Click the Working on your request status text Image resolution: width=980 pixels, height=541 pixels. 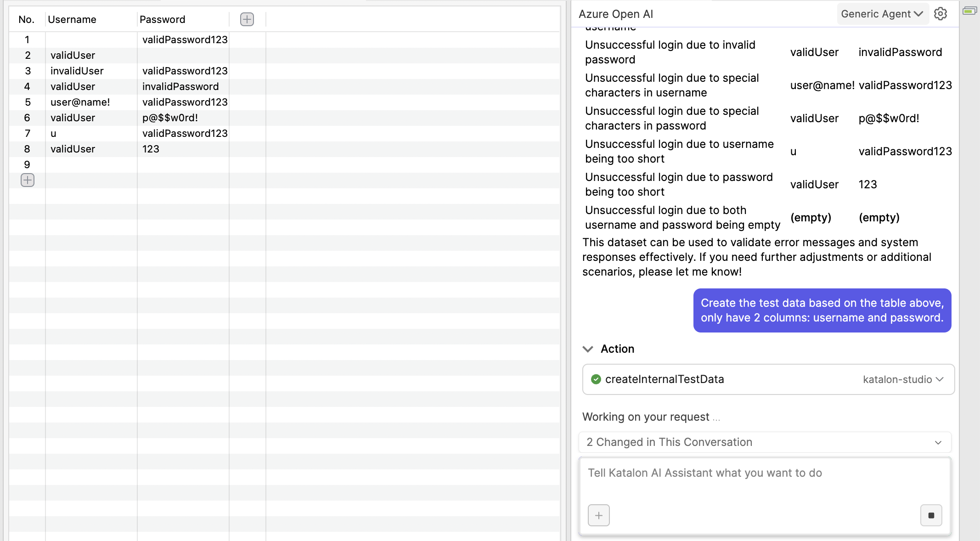tap(650, 417)
